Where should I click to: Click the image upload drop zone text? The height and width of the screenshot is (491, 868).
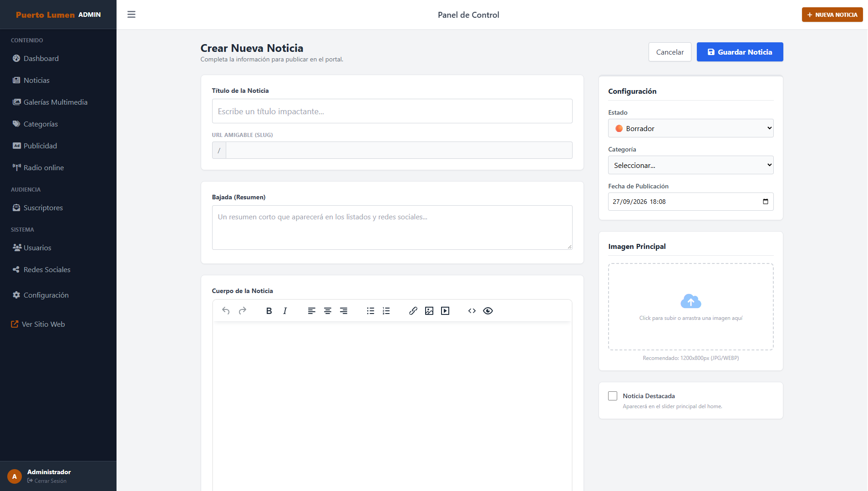(690, 318)
